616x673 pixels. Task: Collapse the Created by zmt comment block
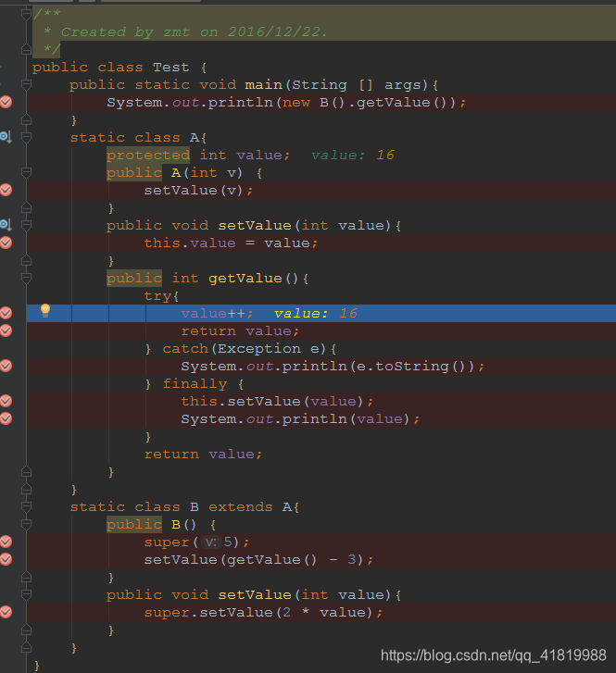26,14
